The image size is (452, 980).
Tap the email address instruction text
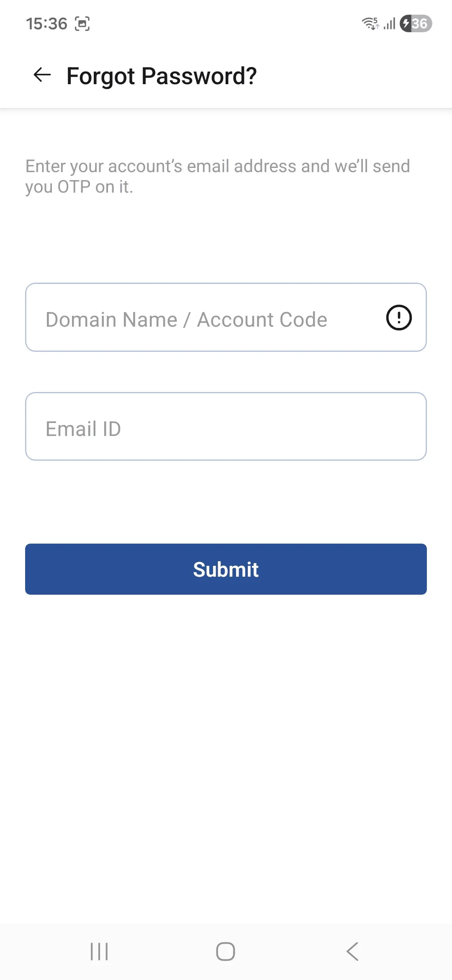tap(218, 166)
